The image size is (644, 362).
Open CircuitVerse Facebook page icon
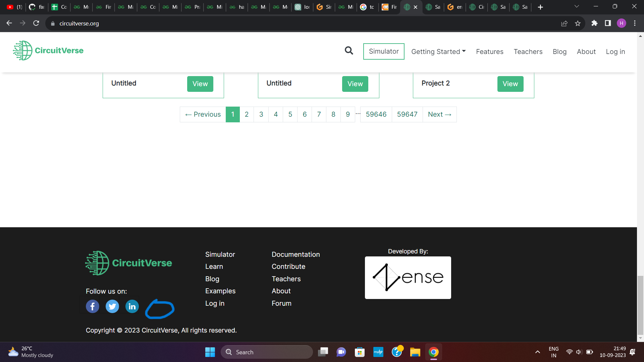[92, 306]
